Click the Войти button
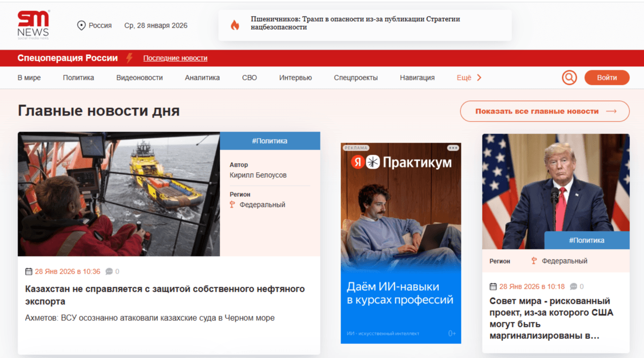Viewport: 644px width, 358px height. [x=607, y=78]
